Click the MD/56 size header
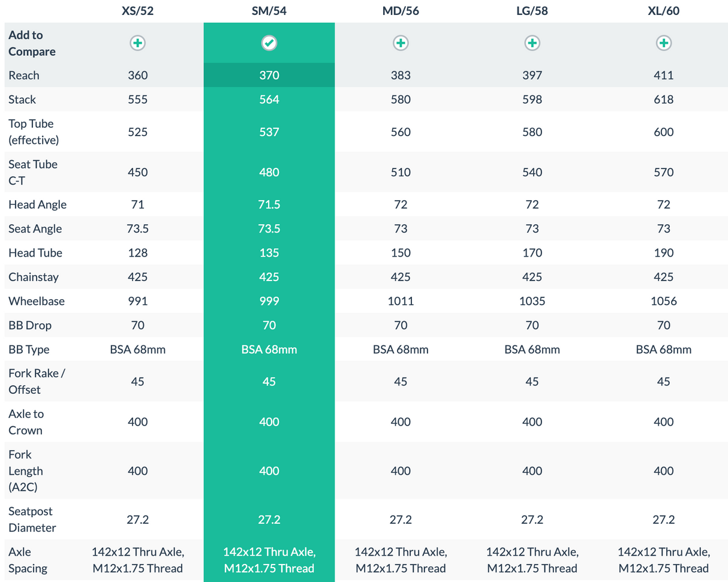The width and height of the screenshot is (728, 582). click(x=401, y=10)
